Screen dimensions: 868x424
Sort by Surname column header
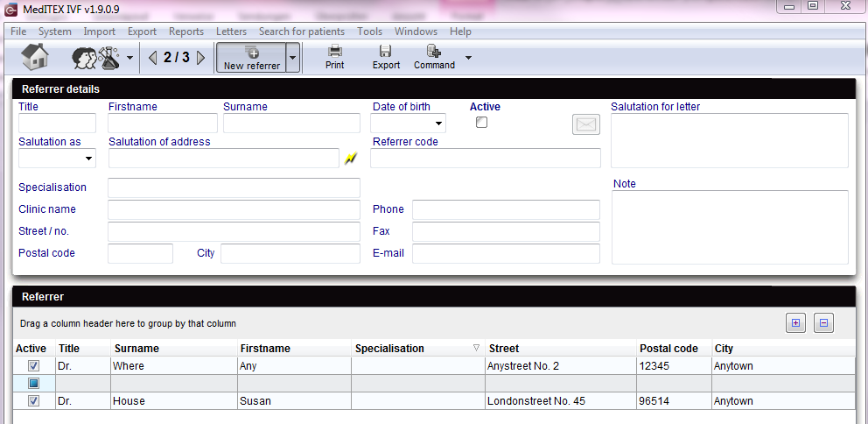point(174,349)
